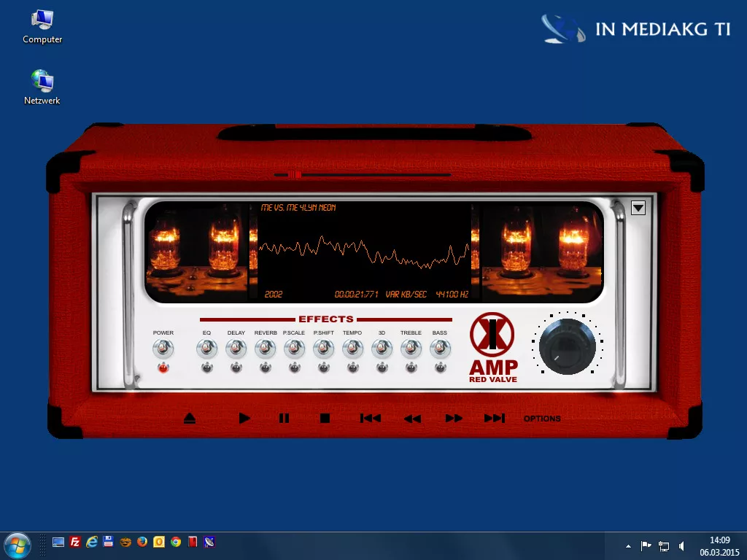Viewport: 747px width, 560px height.
Task: Flip the EQ effect switch
Action: pos(206,350)
